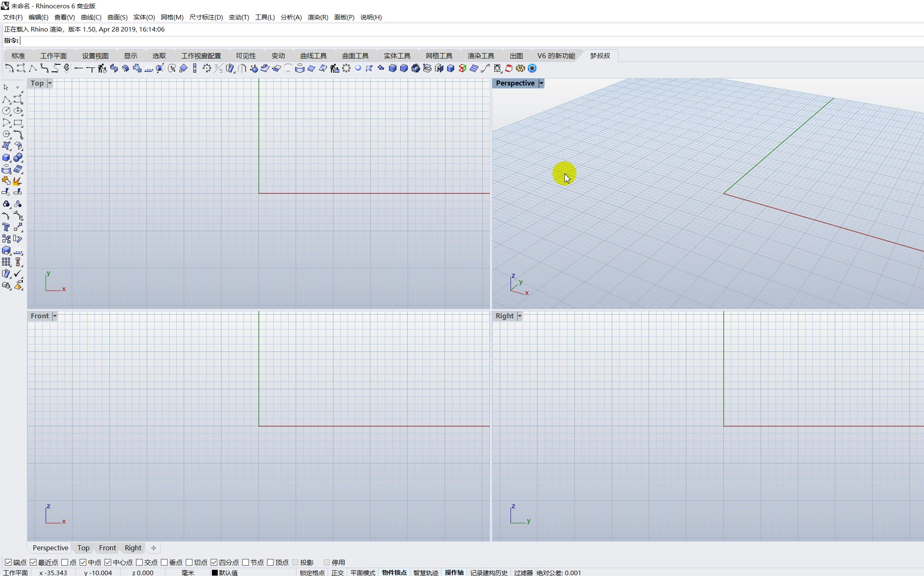Toggle 锁定格点 grid snap in status bar
Viewport: 924px width, 576px height.
312,573
